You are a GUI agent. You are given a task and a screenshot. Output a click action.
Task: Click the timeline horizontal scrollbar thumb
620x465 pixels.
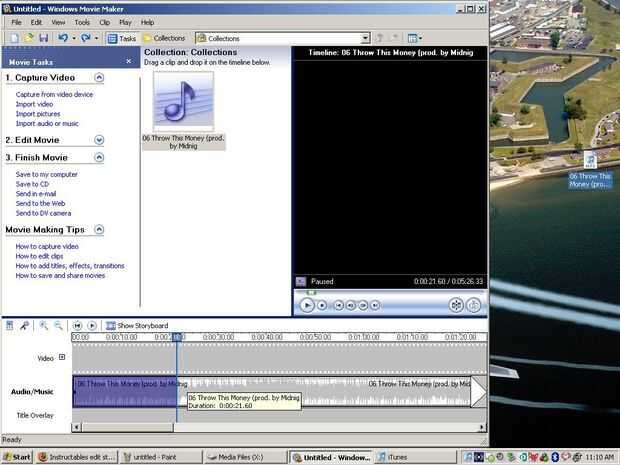click(128, 427)
